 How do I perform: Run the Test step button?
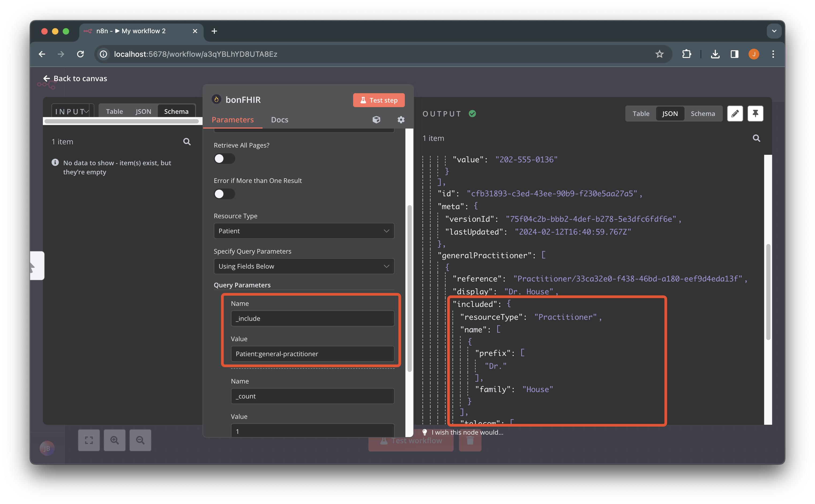379,100
